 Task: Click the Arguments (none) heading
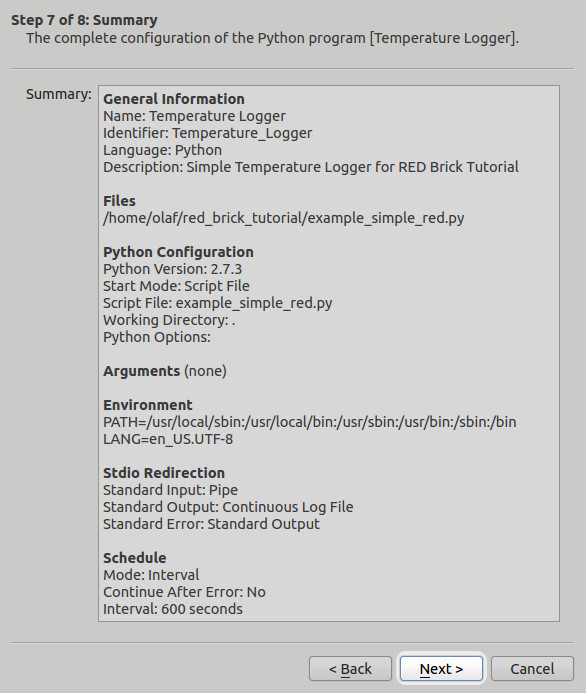[165, 371]
